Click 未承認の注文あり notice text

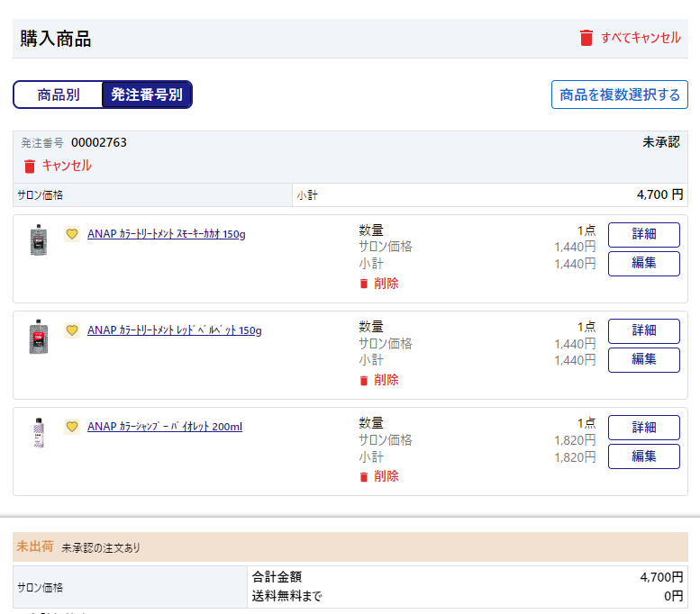pyautogui.click(x=101, y=547)
